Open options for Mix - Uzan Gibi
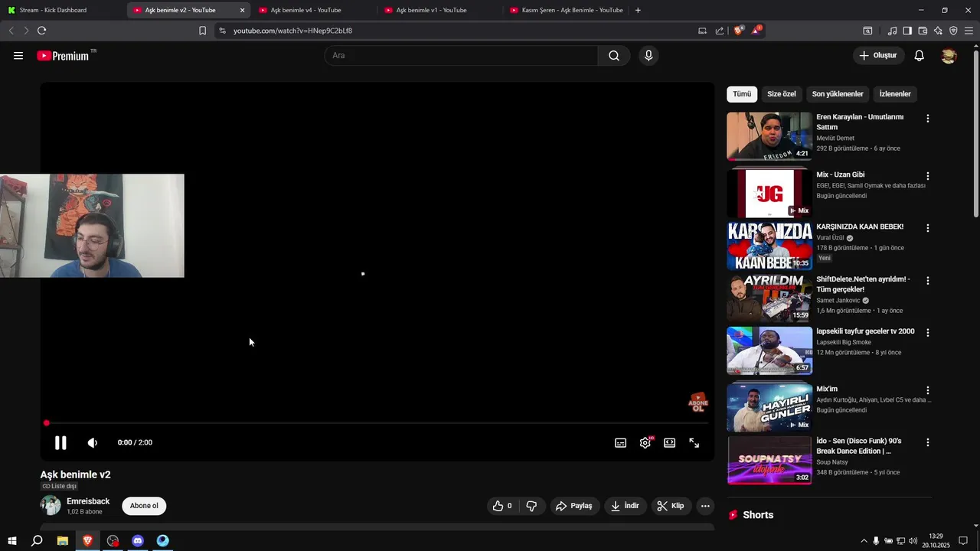 click(x=928, y=176)
